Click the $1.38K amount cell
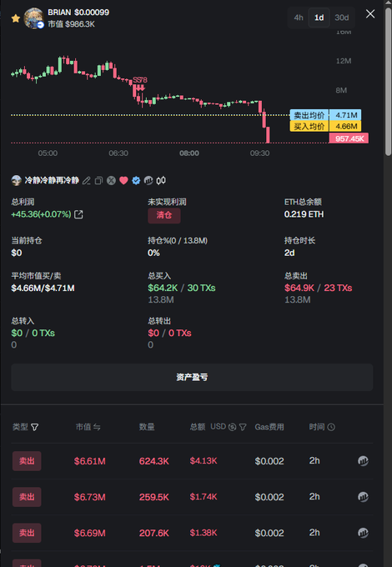The image size is (392, 567). [204, 533]
